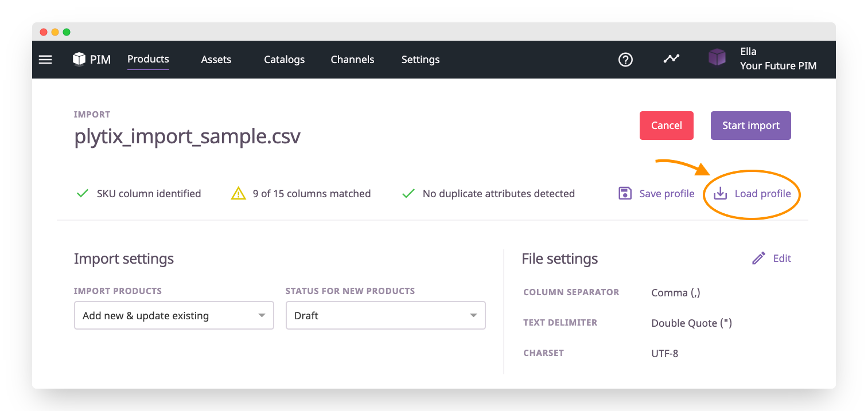This screenshot has height=411, width=868.
Task: Click the pencil icon in File settings
Action: click(758, 259)
